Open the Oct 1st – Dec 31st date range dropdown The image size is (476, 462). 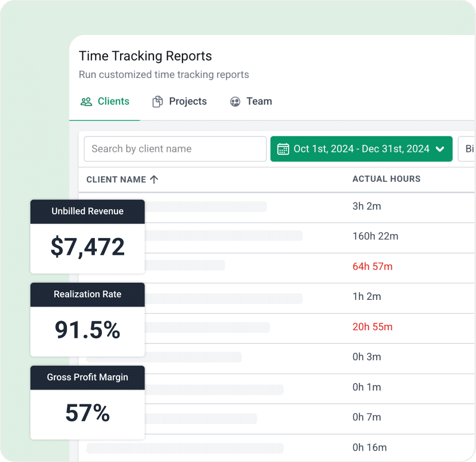pyautogui.click(x=361, y=149)
